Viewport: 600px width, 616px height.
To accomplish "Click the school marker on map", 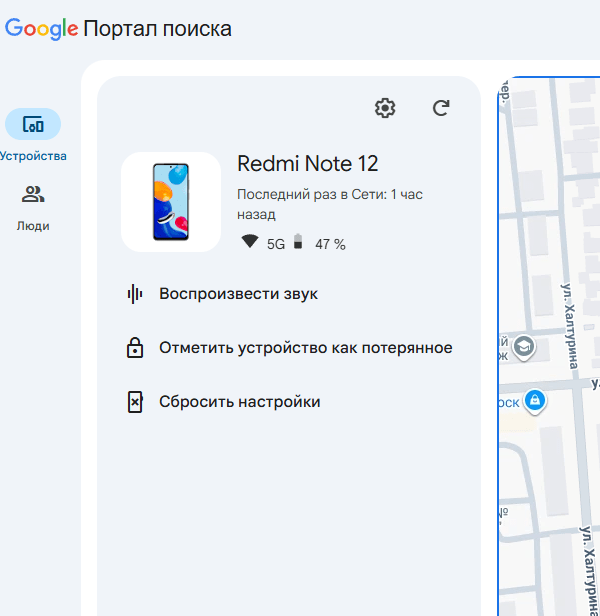I will pyautogui.click(x=524, y=348).
